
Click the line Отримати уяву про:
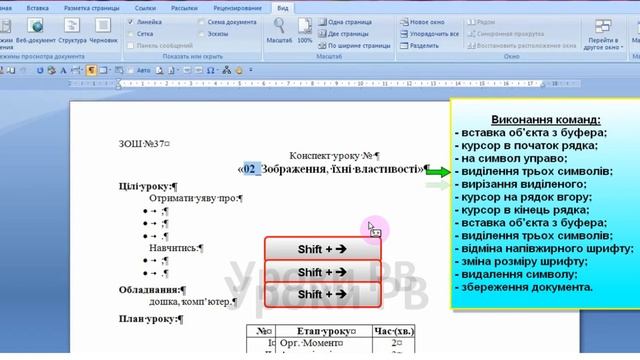[193, 198]
